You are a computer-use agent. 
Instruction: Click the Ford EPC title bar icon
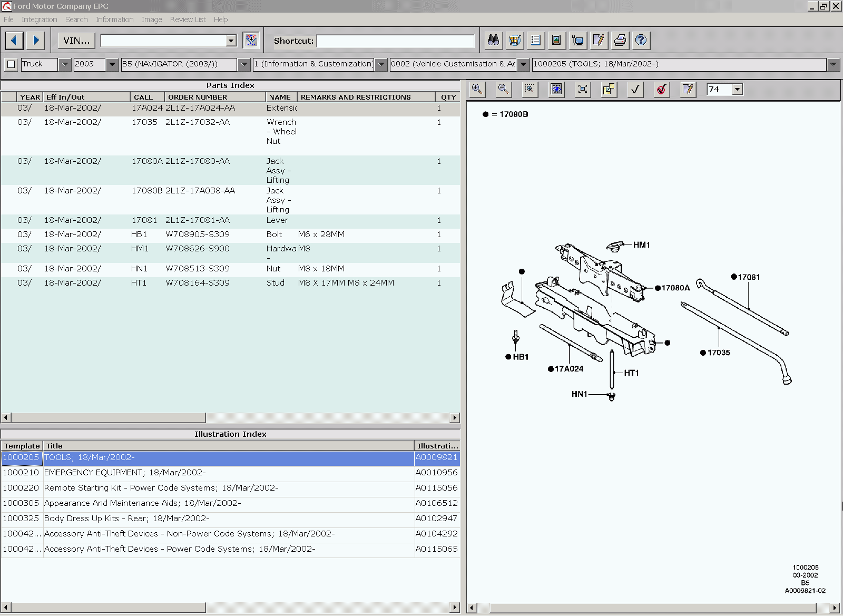click(x=7, y=6)
